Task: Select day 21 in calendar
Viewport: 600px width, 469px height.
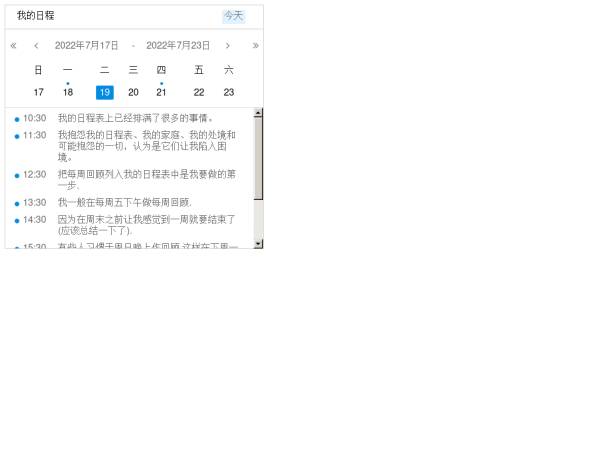Action: (161, 92)
